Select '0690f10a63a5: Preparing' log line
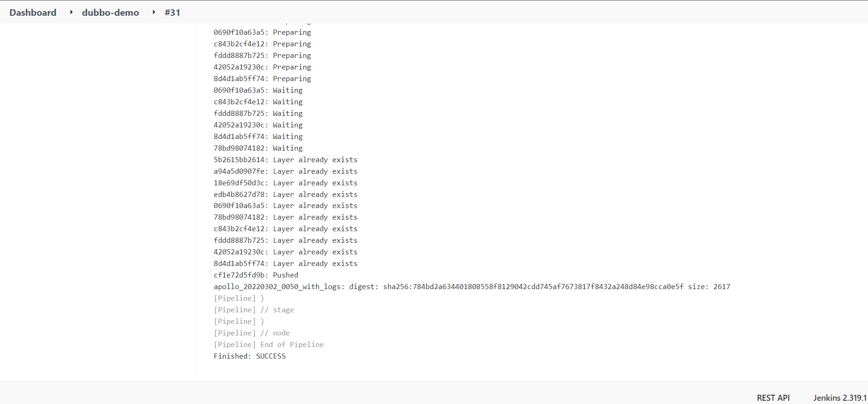The height and width of the screenshot is (404, 868). pyautogui.click(x=262, y=32)
